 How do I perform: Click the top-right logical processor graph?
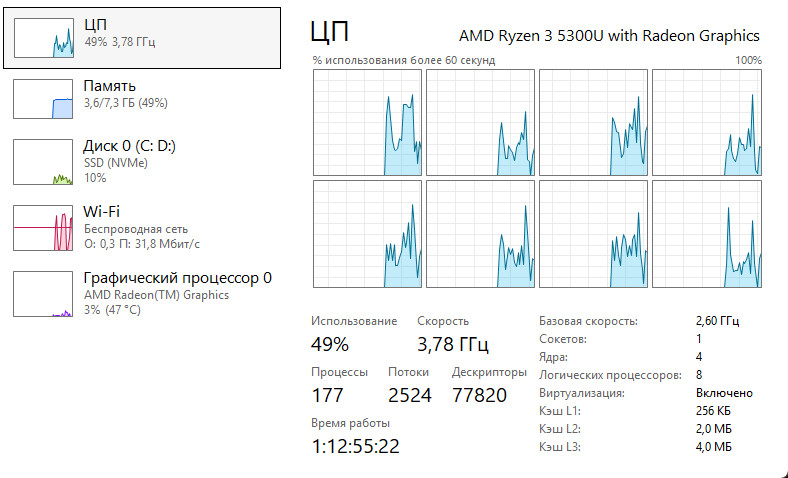pyautogui.click(x=707, y=123)
